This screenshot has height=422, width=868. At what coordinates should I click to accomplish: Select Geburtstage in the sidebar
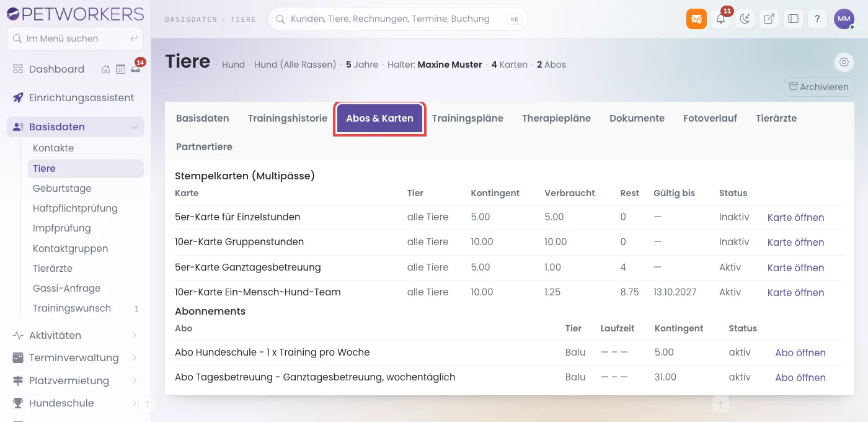point(62,188)
